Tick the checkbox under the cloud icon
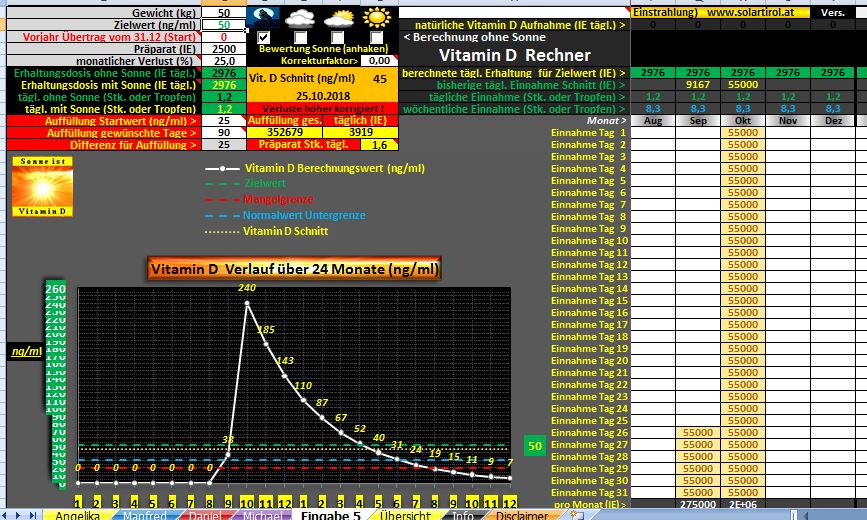Image resolution: width=867 pixels, height=520 pixels. [x=301, y=37]
